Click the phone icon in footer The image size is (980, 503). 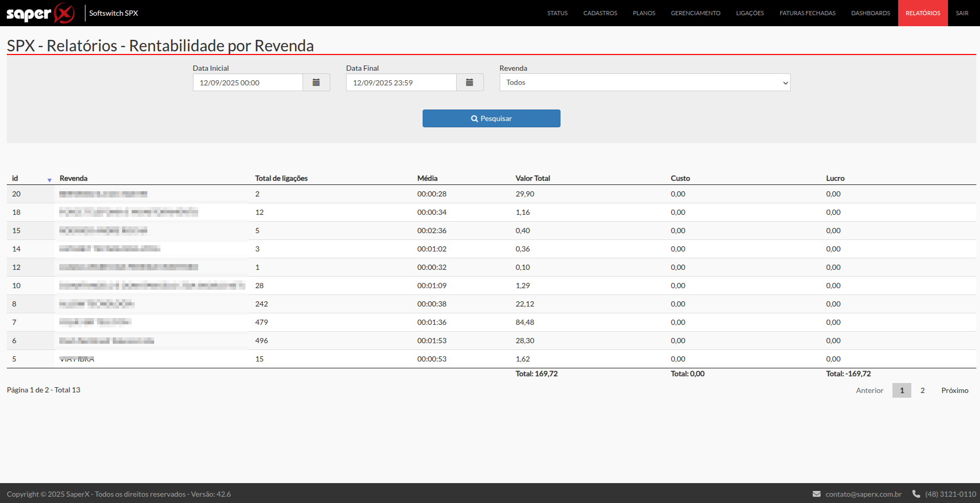916,494
